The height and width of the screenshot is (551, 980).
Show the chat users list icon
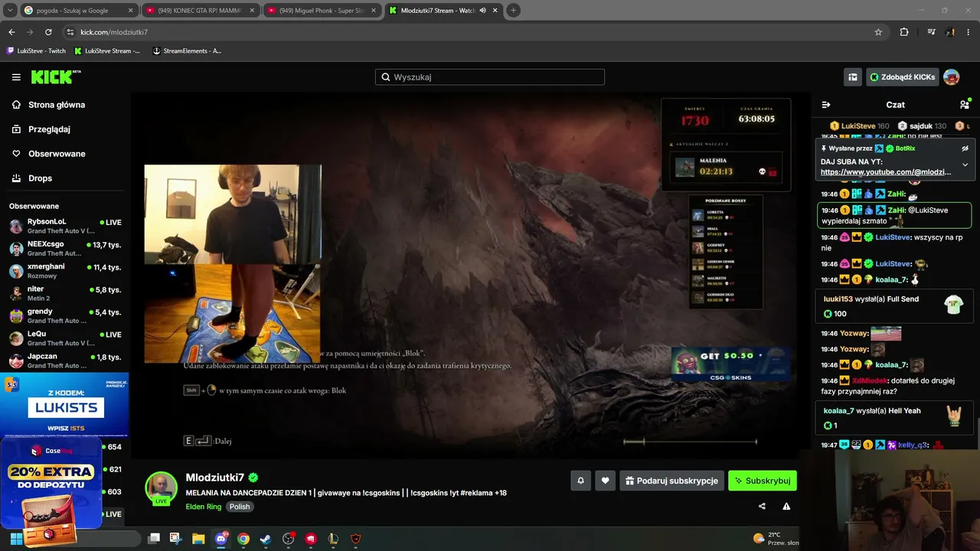[964, 105]
